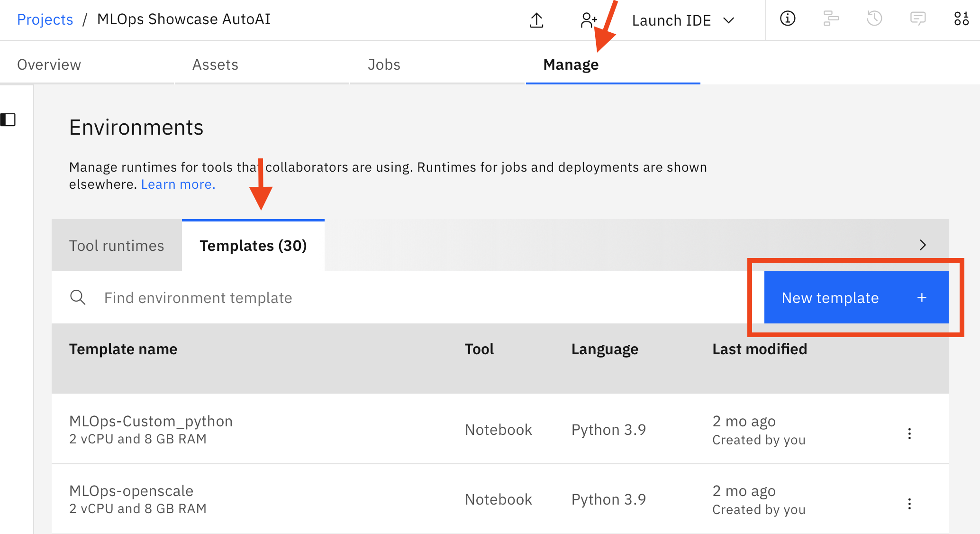Click the apps grid icon in header
The width and height of the screenshot is (980, 534).
[x=962, y=18]
